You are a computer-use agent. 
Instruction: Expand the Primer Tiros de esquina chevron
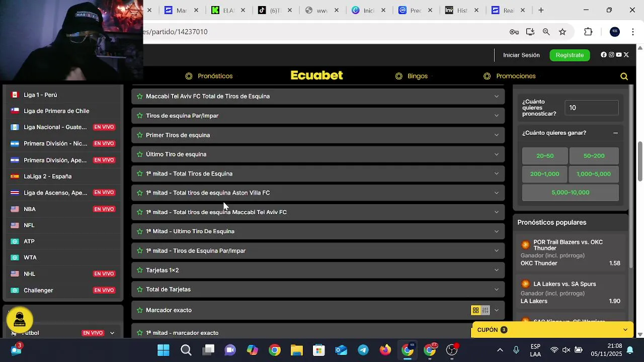click(497, 135)
